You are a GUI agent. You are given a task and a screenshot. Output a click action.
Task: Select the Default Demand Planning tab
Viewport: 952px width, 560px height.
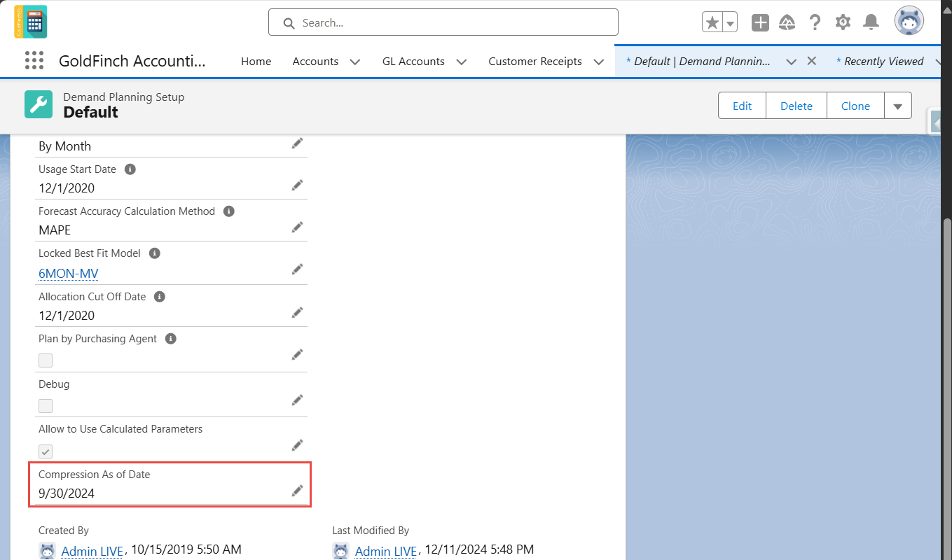point(698,62)
